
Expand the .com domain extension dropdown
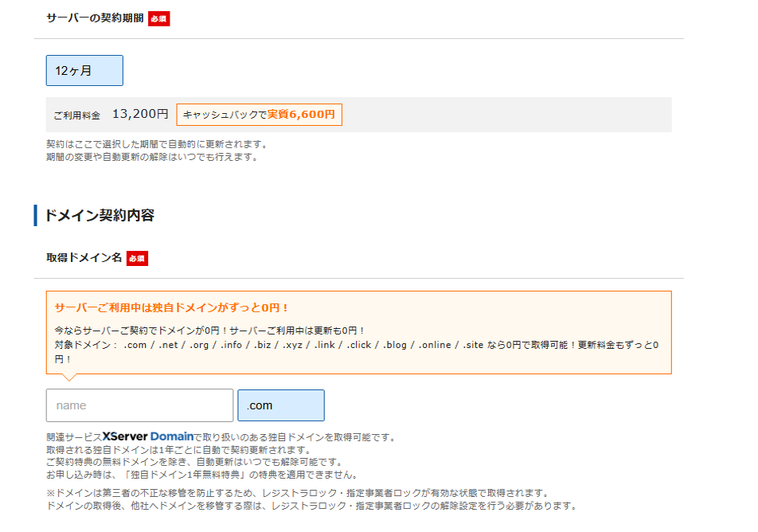tap(280, 405)
